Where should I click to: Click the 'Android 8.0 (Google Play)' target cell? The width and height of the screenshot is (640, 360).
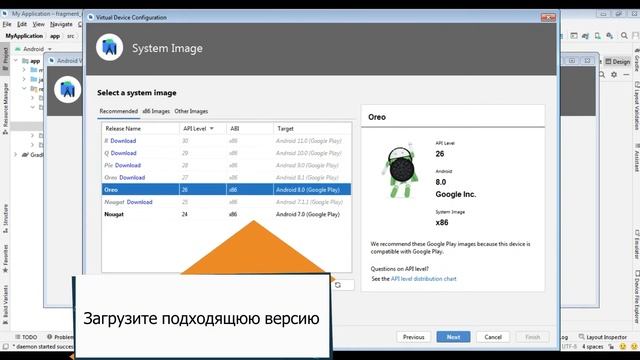(x=308, y=190)
